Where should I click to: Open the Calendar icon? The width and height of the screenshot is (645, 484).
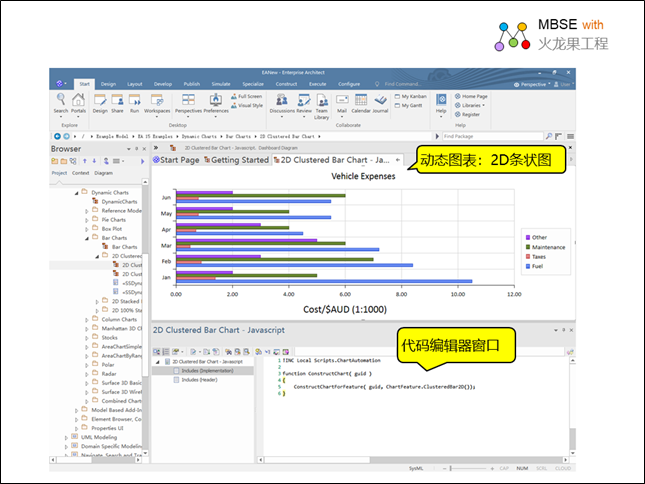pos(361,103)
